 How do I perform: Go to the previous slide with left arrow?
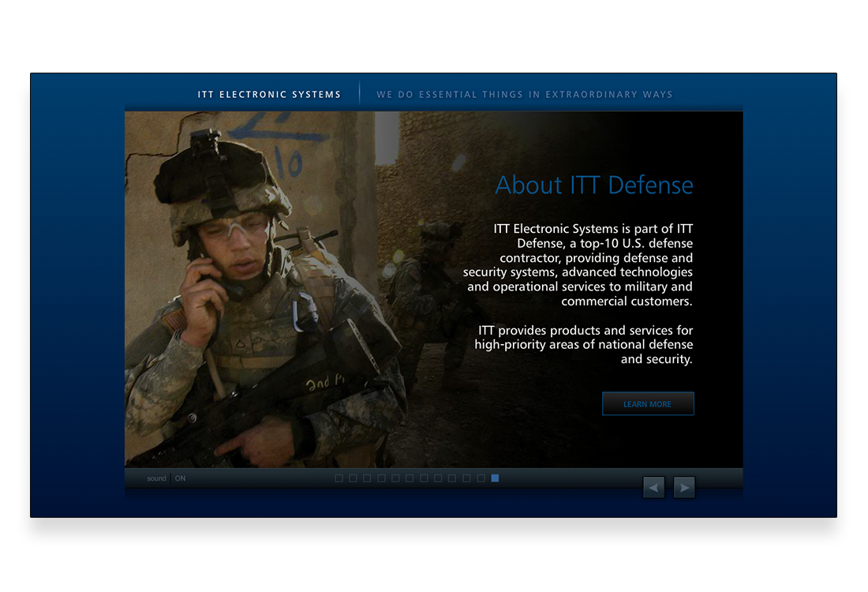654,487
